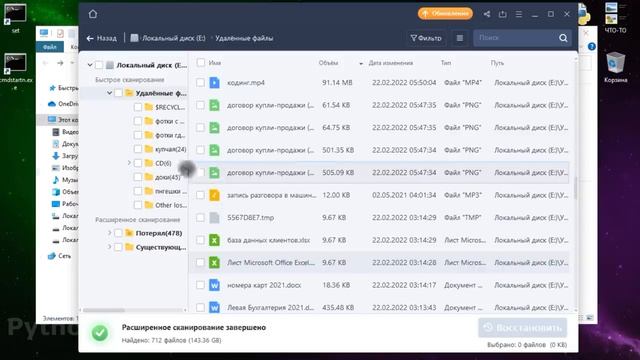Select the купчая(24) folder
The width and height of the screenshot is (640, 360).
click(166, 149)
